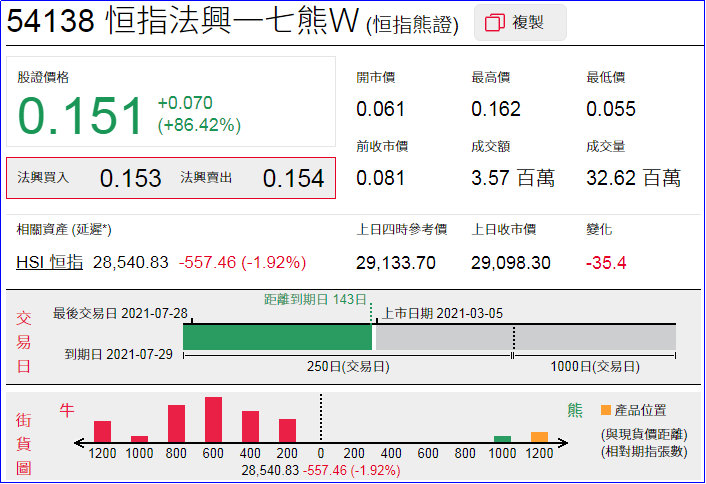Click the change value +0.070

[185, 103]
